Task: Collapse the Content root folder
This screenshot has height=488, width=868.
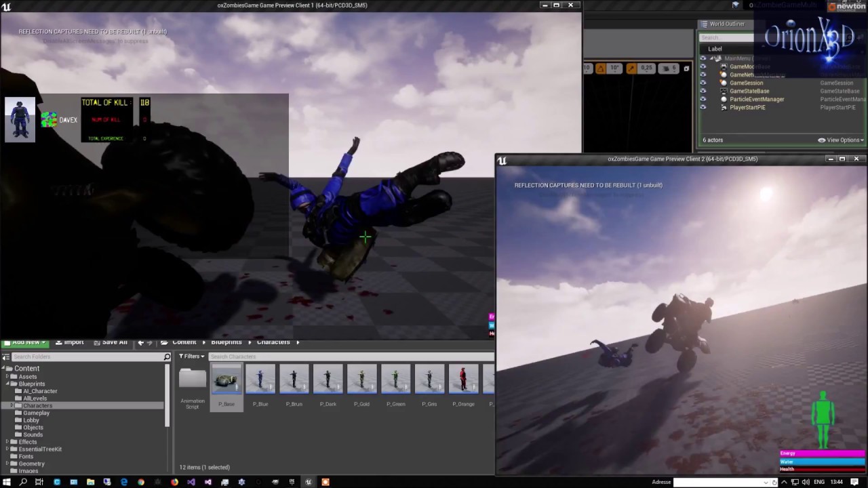Action: tap(3, 369)
